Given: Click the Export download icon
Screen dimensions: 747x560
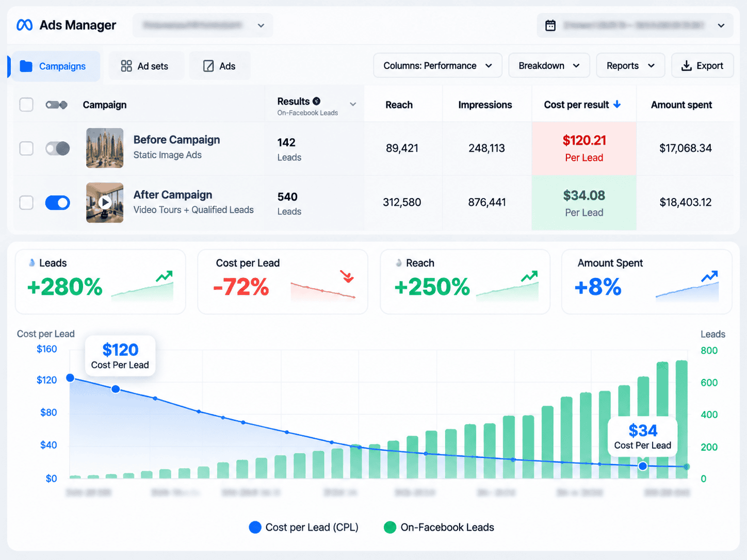Looking at the screenshot, I should (686, 65).
